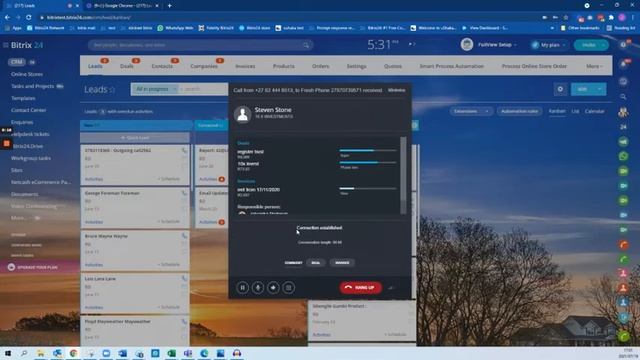640x360 pixels.
Task: Click the '10x invest' deal progress bar
Action: 368,162
